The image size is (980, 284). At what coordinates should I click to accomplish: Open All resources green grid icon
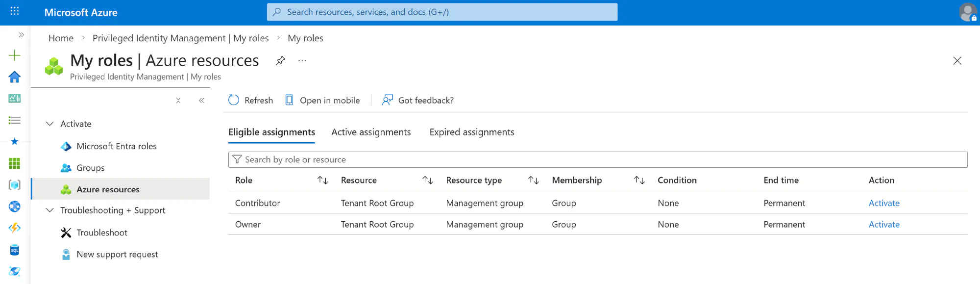[15, 163]
